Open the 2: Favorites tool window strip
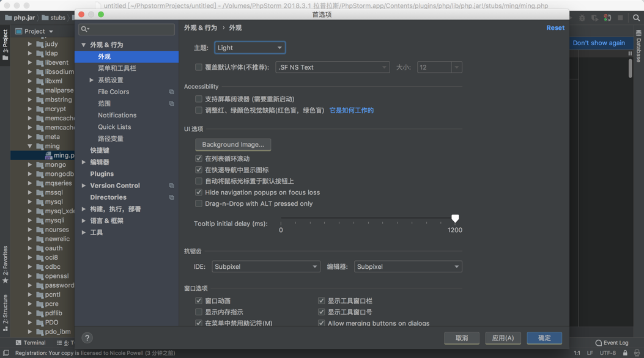 6,265
